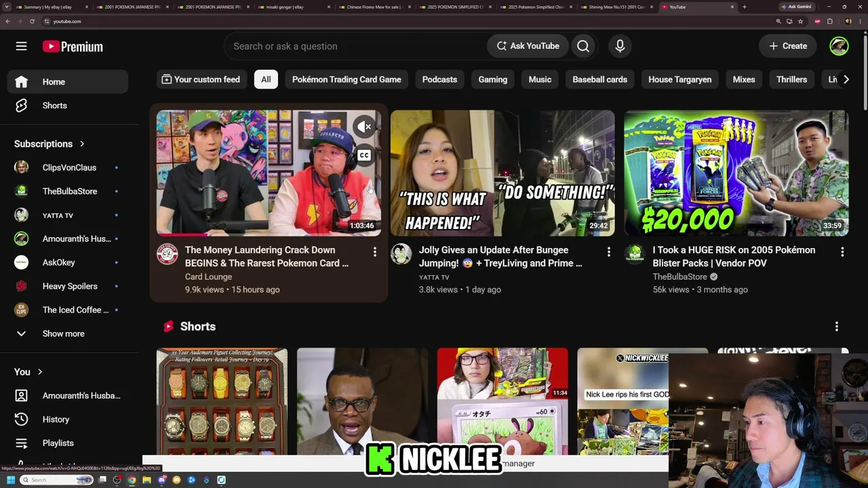Open Shorts shelf three-dot menu
The image size is (868, 488).
pos(836,327)
